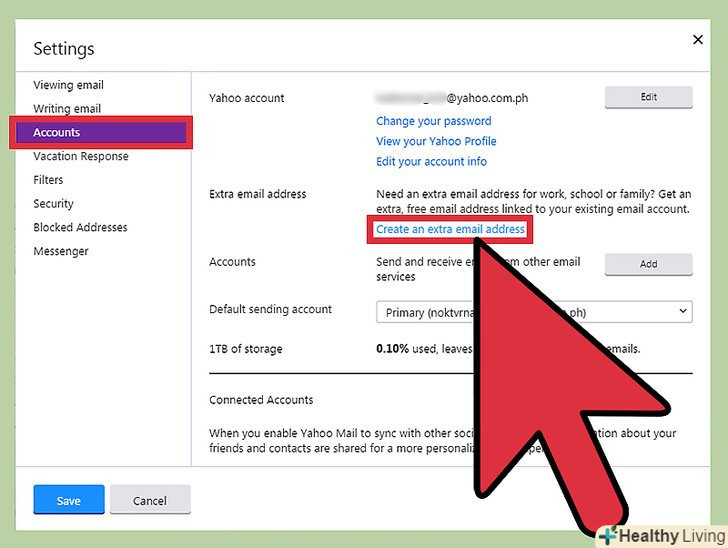The height and width of the screenshot is (548, 728).
Task: Click the 1TB of storage label
Action: coord(246,349)
